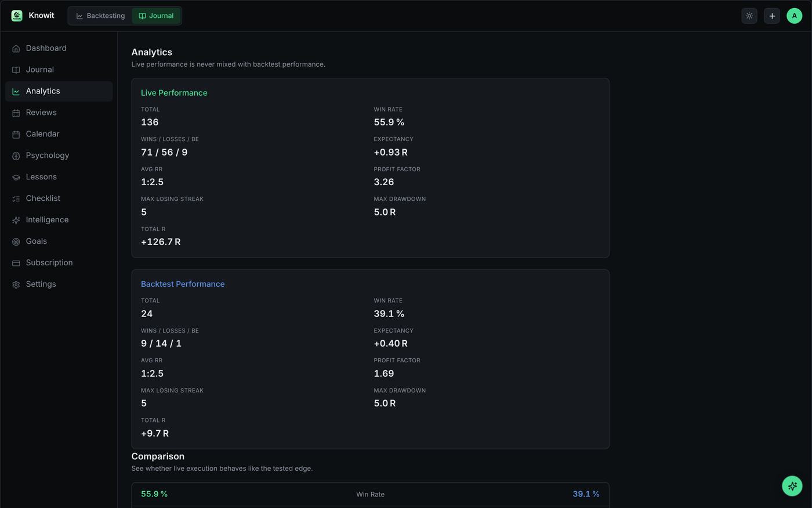This screenshot has height=508, width=812.
Task: Open the user avatar menu
Action: (795, 16)
